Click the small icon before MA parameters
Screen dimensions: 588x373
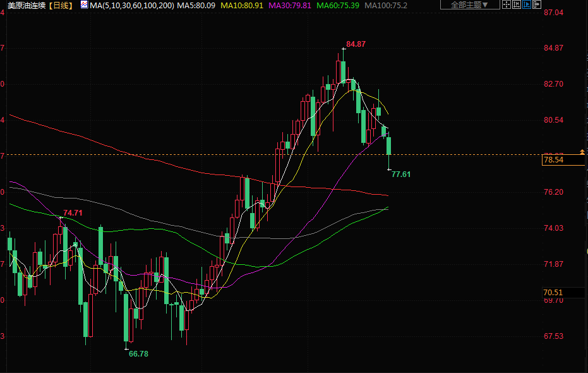(x=84, y=5)
